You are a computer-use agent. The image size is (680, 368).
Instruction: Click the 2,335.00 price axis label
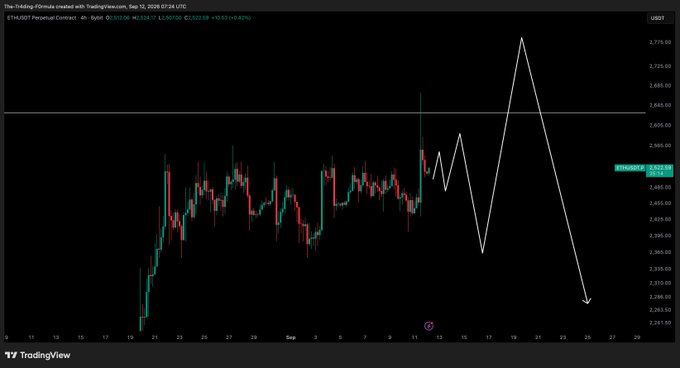660,269
